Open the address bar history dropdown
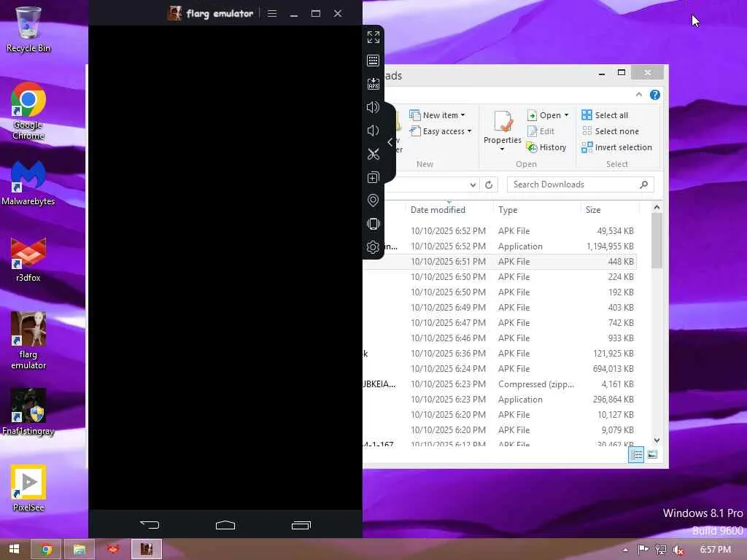The width and height of the screenshot is (747, 560). [x=473, y=184]
